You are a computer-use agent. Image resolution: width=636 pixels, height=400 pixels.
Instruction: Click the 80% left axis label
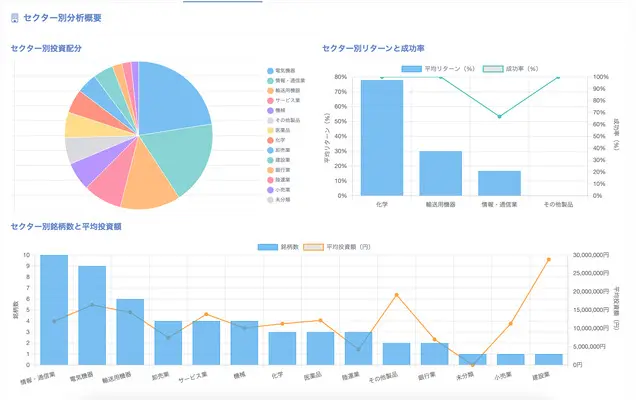341,77
